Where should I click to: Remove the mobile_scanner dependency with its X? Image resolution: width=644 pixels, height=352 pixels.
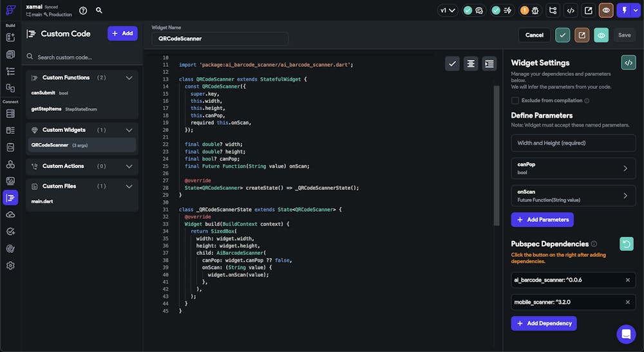pos(628,302)
